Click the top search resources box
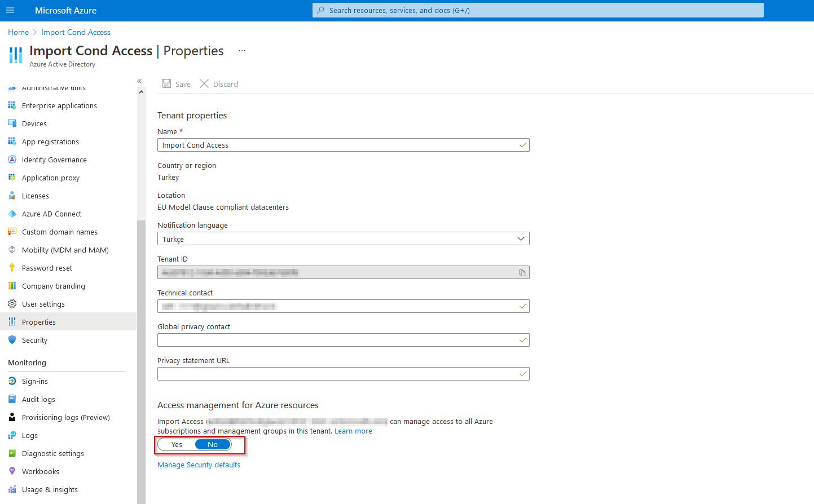The image size is (814, 504). (x=538, y=10)
